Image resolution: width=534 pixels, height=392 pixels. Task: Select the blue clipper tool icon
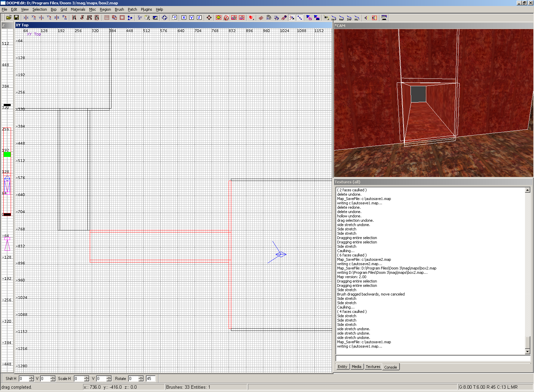click(130, 18)
